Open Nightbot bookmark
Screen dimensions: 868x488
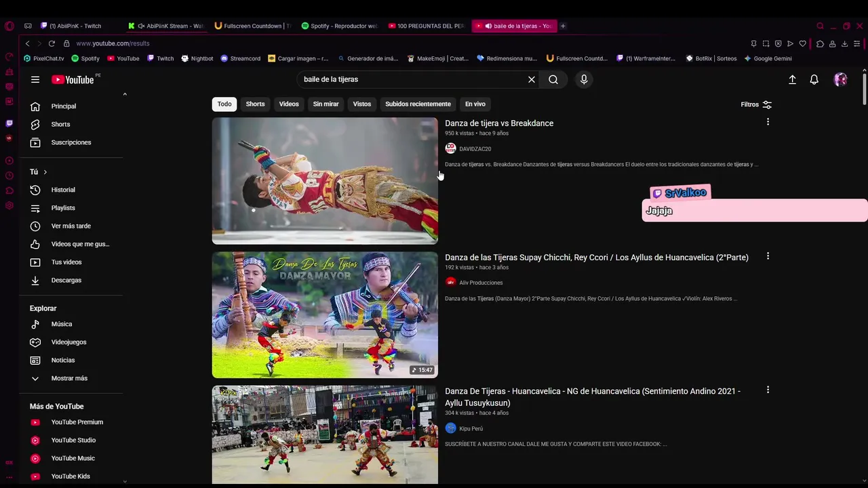197,58
